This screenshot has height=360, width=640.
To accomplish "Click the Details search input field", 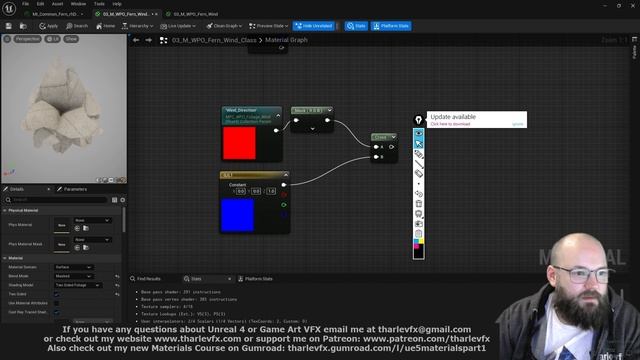I will (56, 200).
